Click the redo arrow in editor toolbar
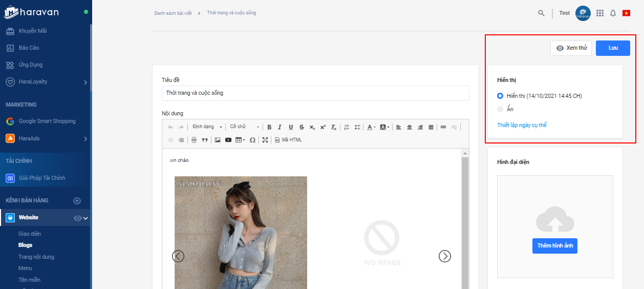The image size is (644, 289). pyautogui.click(x=181, y=127)
